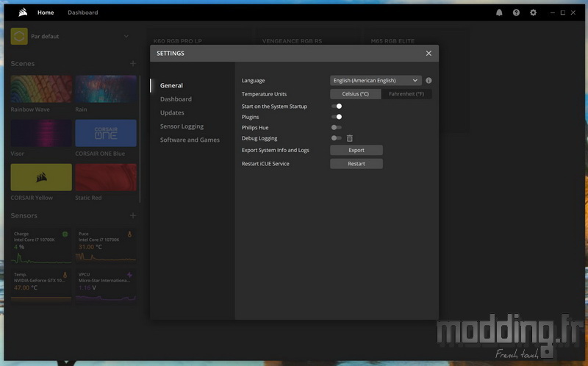Click the Puce temperature thermometer icon
This screenshot has width=588, height=366.
click(x=130, y=234)
